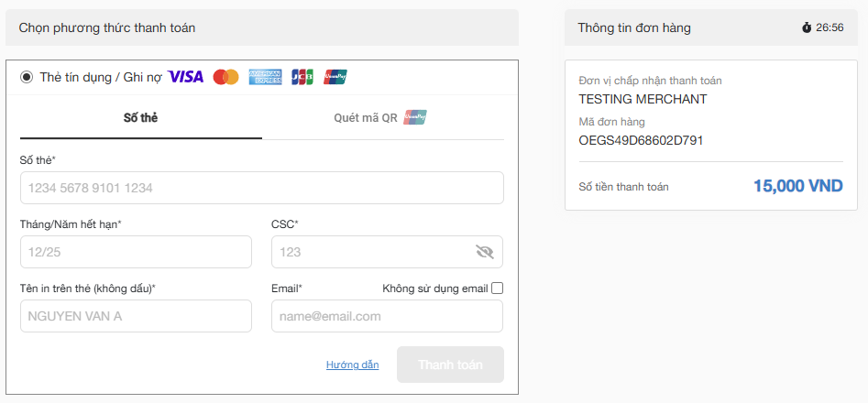Click the UnionPay icon in QR tab

click(x=415, y=117)
